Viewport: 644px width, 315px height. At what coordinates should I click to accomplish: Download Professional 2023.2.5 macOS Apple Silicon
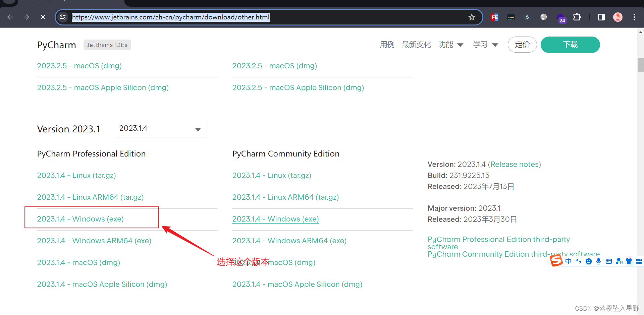(103, 88)
